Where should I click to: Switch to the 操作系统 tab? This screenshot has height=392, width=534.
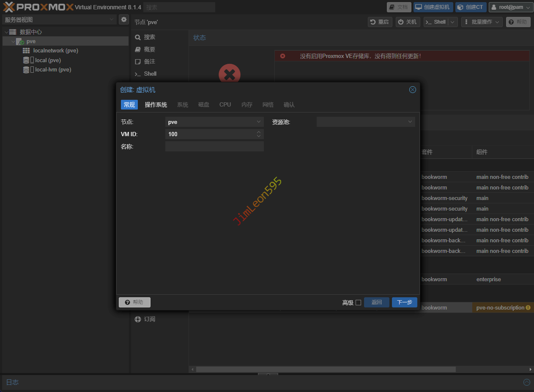point(156,105)
